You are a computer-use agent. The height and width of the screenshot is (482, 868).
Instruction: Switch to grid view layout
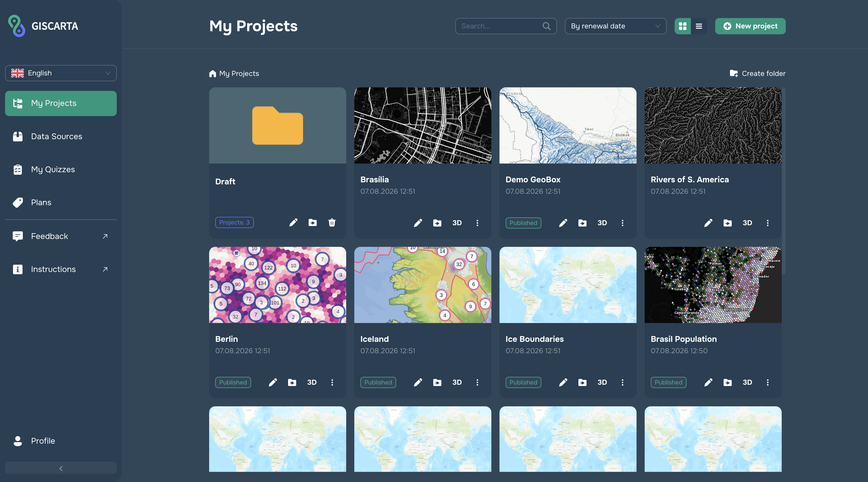click(x=683, y=26)
